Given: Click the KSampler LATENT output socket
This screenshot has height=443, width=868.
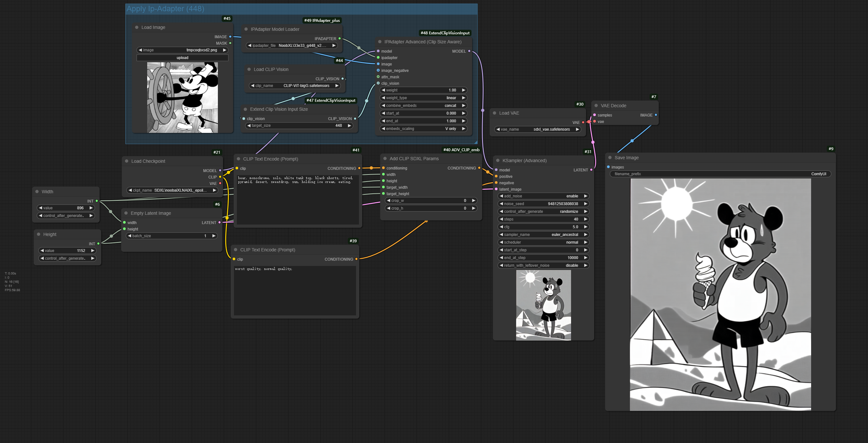Looking at the screenshot, I should (x=591, y=170).
